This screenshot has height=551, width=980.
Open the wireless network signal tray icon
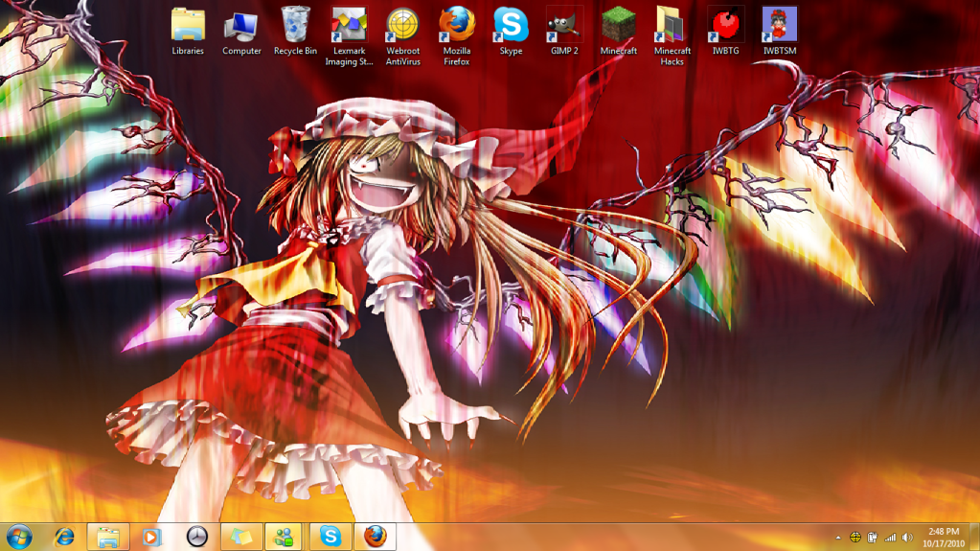890,538
